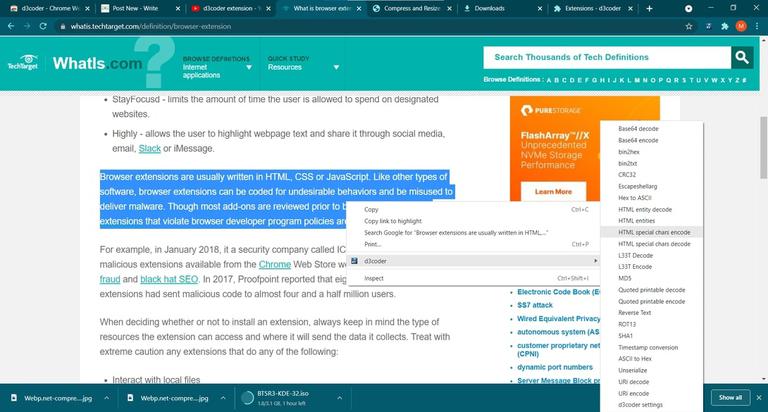Image resolution: width=768 pixels, height=412 pixels.
Task: Select Quoted printable encode option
Action: coord(651,302)
